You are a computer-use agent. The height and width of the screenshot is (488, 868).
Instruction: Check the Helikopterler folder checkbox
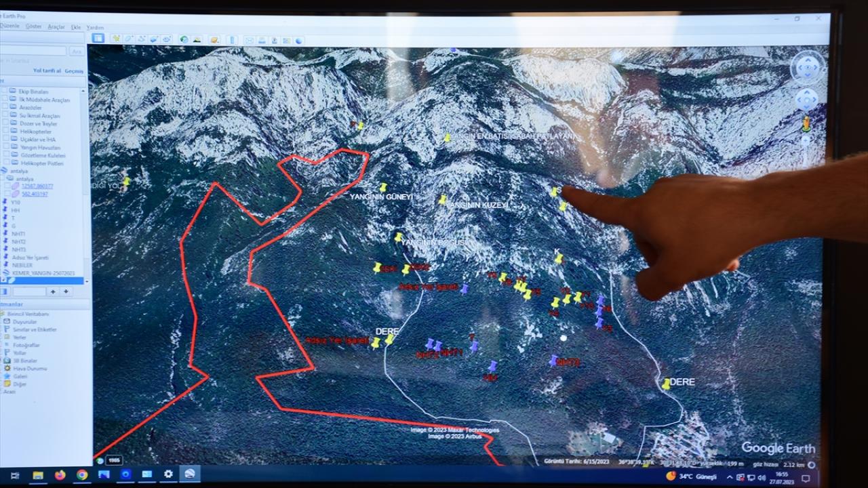5,131
